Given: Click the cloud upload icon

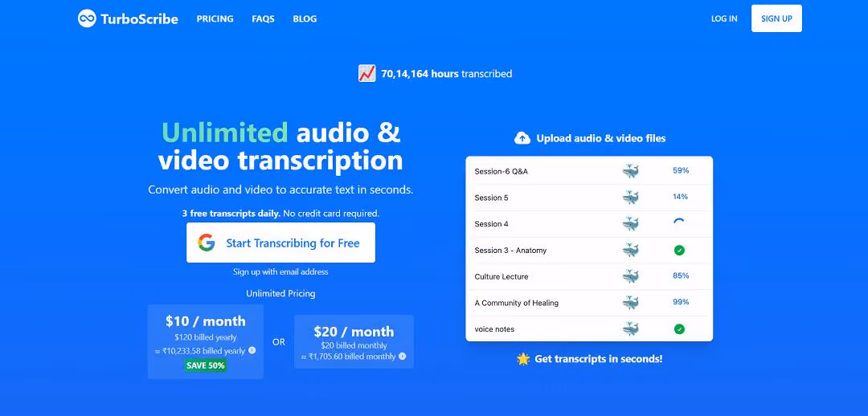Looking at the screenshot, I should click(x=522, y=138).
